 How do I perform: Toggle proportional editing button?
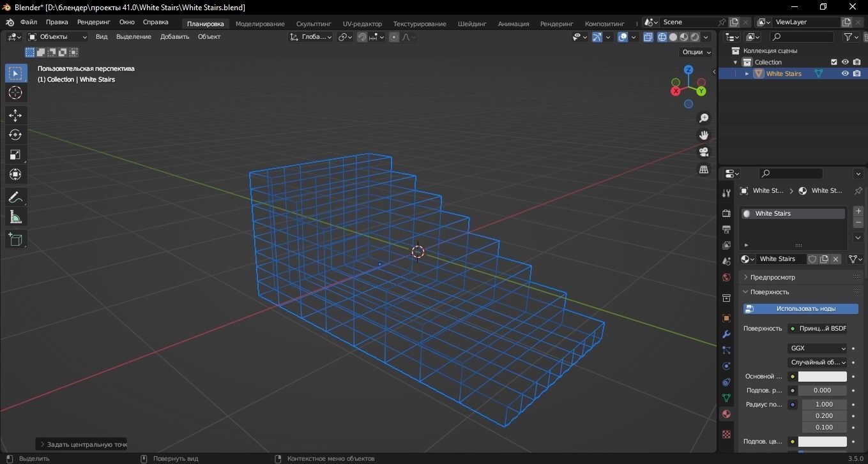pos(394,37)
